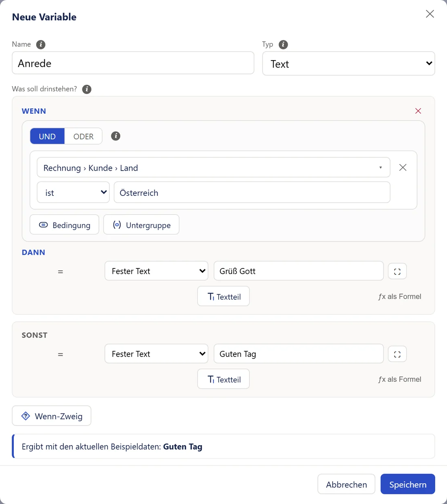Image resolution: width=447 pixels, height=504 pixels.
Task: Click the Name field containing 'Anrede'
Action: click(x=133, y=63)
